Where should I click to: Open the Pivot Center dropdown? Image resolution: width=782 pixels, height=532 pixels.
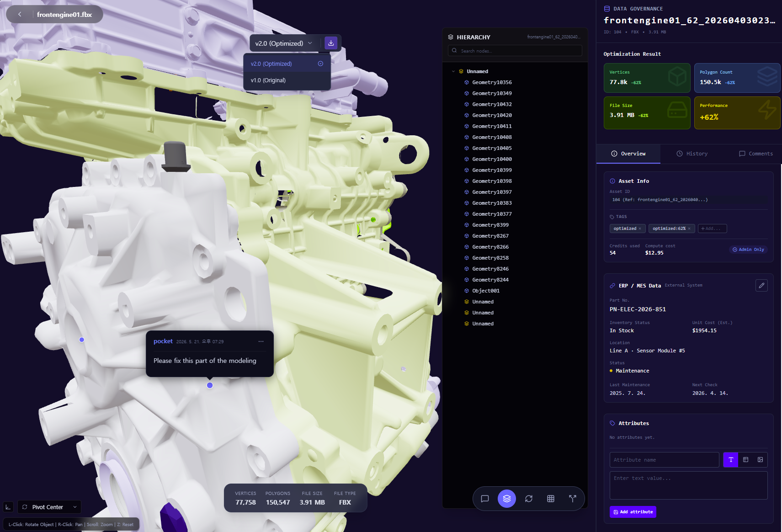pos(49,507)
